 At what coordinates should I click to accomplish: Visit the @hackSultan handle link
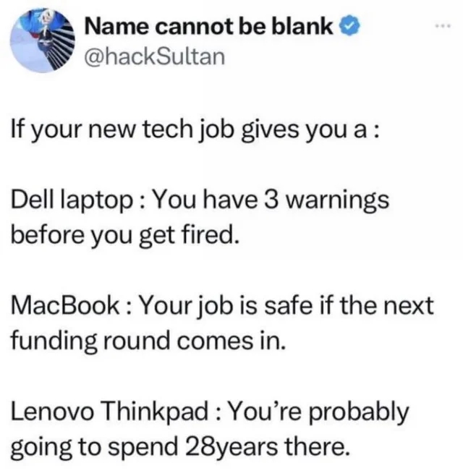(x=155, y=56)
